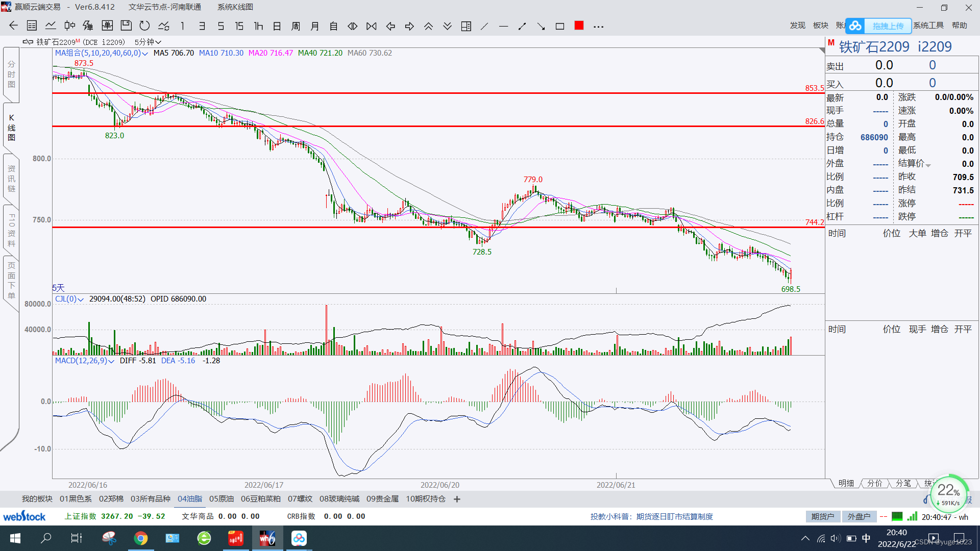This screenshot has width=980, height=551.
Task: Switch to weekly (周) K-line period
Action: tap(296, 26)
